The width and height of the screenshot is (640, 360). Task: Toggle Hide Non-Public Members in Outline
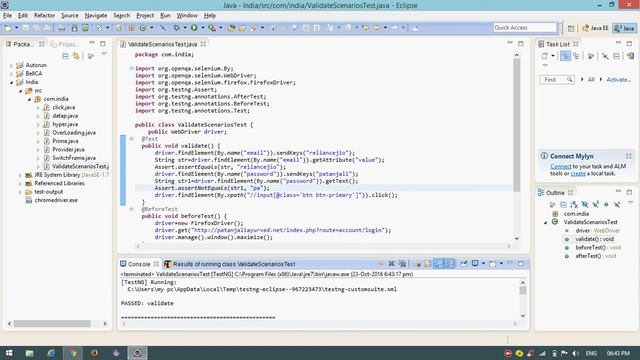pos(606,204)
